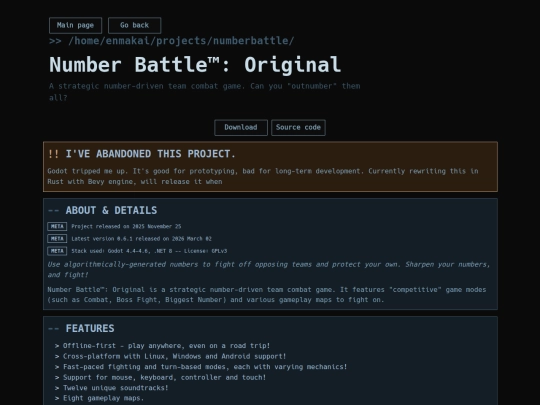Click the 'Stack used: Godot' license line
The height and width of the screenshot is (405, 540).
(149, 251)
